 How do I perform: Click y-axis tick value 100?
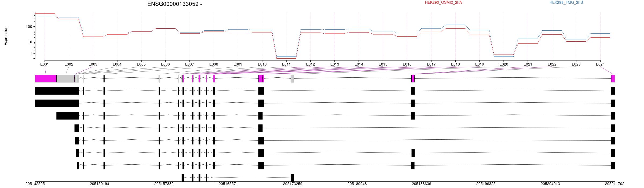pos(29,27)
